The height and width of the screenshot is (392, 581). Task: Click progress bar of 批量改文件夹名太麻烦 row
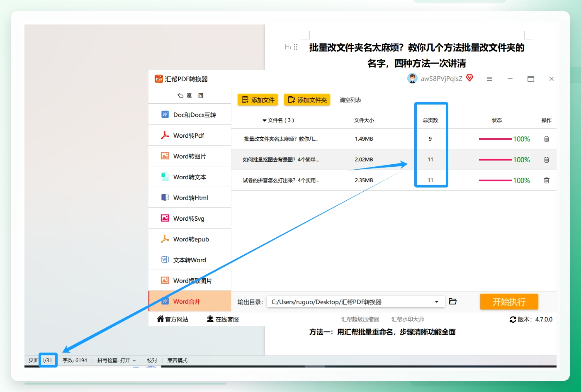[x=495, y=139]
